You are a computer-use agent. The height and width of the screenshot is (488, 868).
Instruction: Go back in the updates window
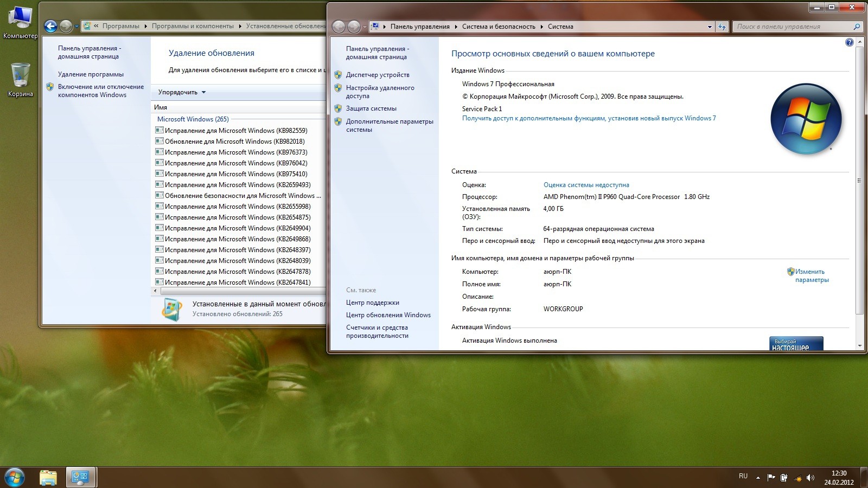coord(50,26)
